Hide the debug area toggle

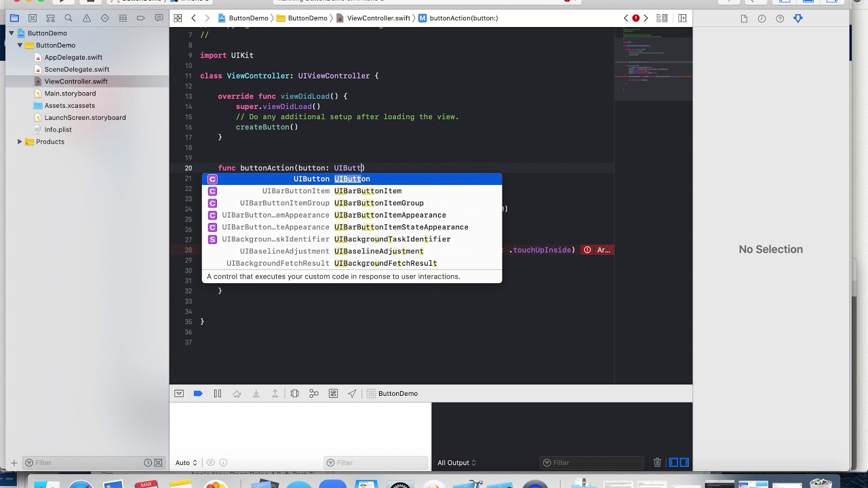pyautogui.click(x=179, y=394)
